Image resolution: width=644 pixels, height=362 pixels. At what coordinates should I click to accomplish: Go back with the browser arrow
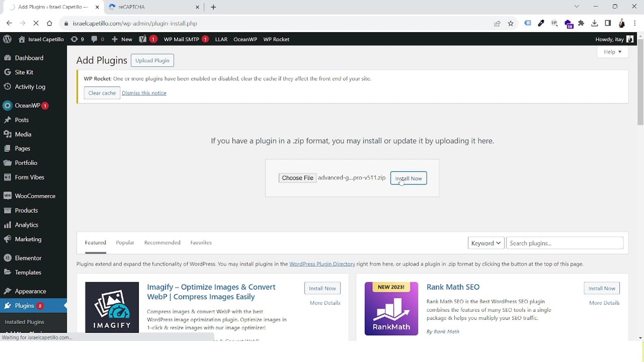coord(9,23)
